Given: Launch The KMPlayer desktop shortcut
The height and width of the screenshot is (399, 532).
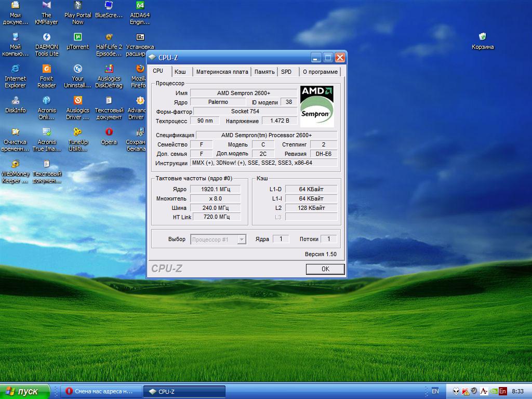Looking at the screenshot, I should tap(46, 6).
